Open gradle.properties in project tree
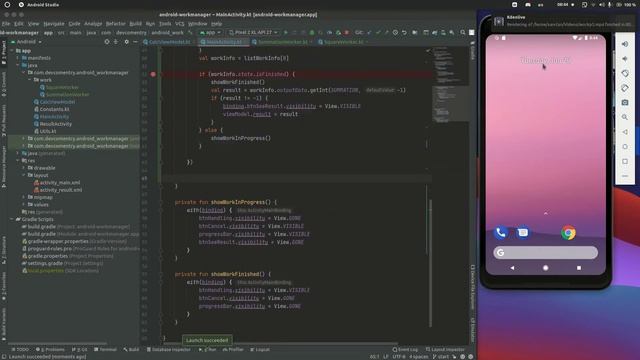 click(44, 256)
